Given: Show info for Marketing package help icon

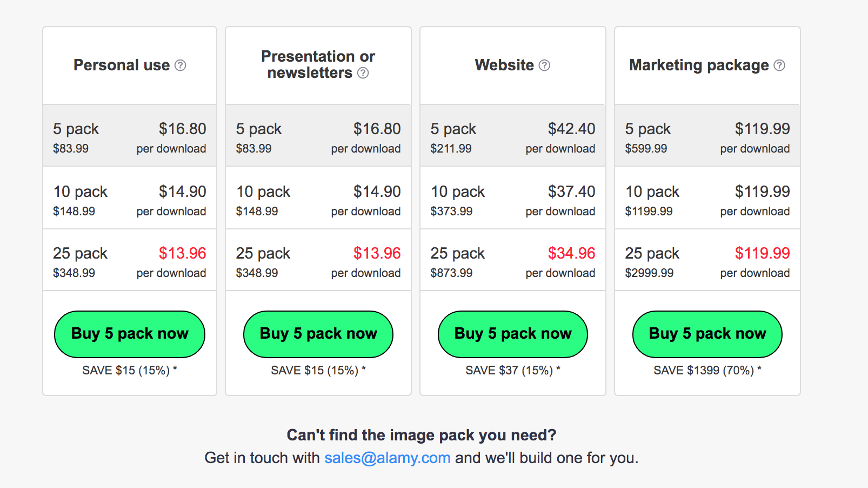Looking at the screenshot, I should [x=779, y=65].
